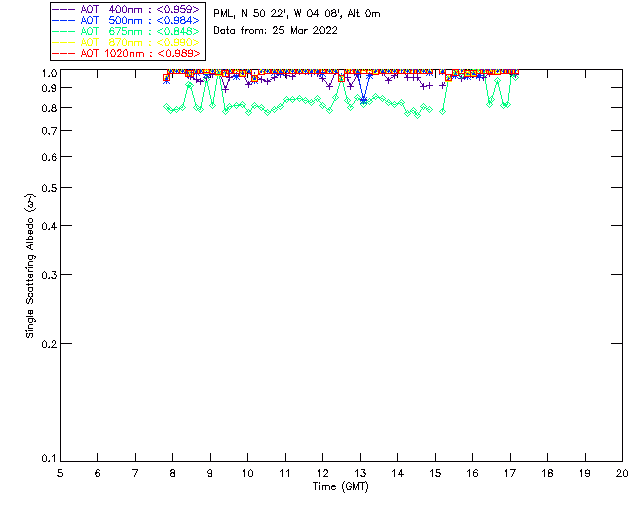Click the first green diamond marker near hour 8
Image resolution: width=640 pixels, height=512 pixels.
(166, 107)
